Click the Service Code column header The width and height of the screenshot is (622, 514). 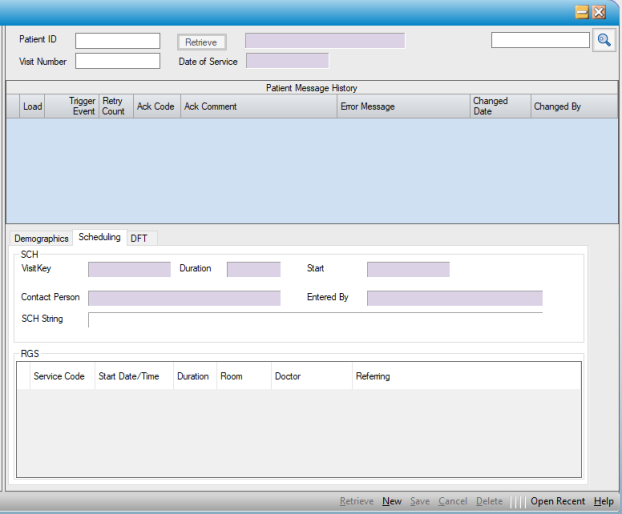click(x=59, y=377)
